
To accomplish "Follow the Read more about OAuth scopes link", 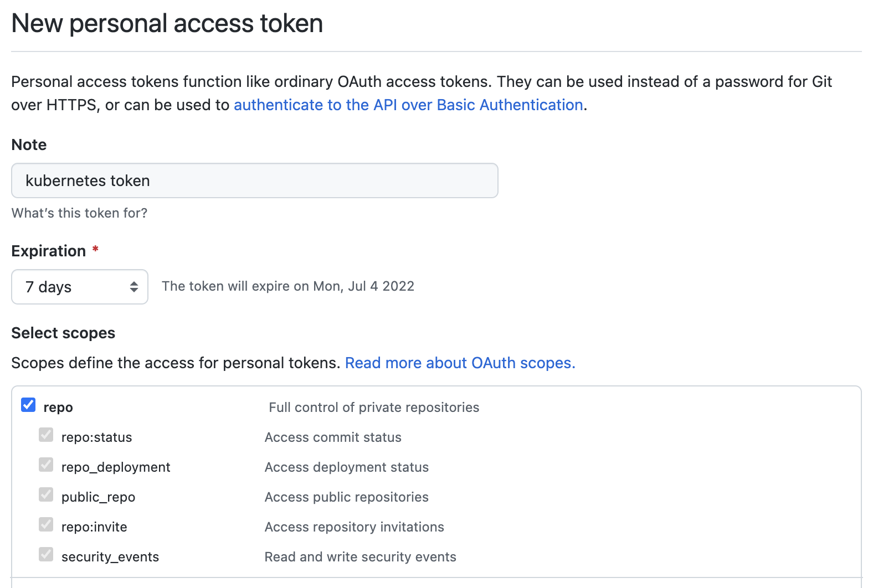I will (460, 363).
